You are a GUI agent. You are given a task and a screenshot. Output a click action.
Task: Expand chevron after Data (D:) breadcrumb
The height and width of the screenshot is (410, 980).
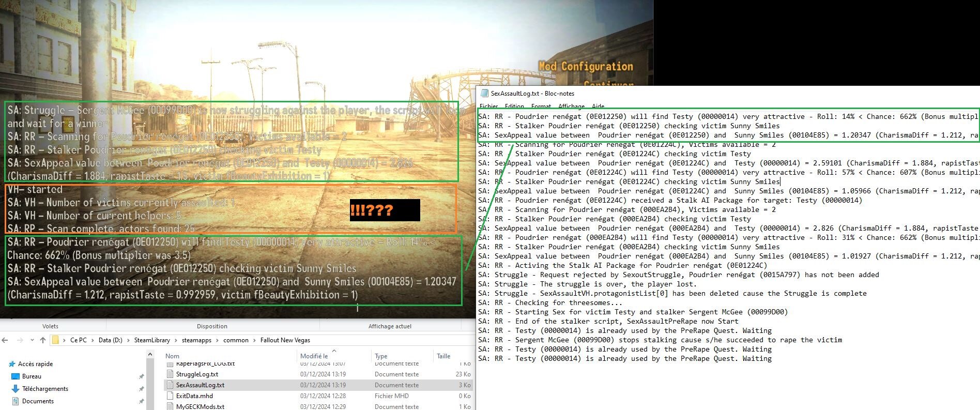[x=128, y=340]
